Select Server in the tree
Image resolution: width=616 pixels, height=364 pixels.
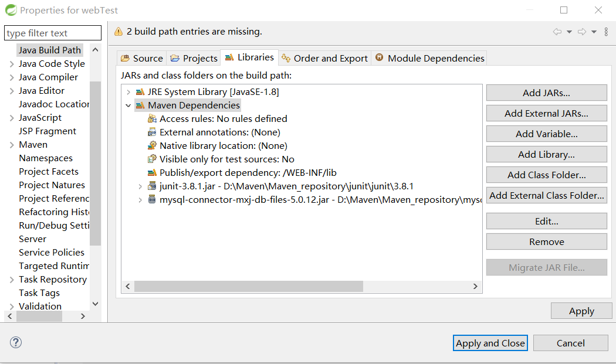point(33,239)
